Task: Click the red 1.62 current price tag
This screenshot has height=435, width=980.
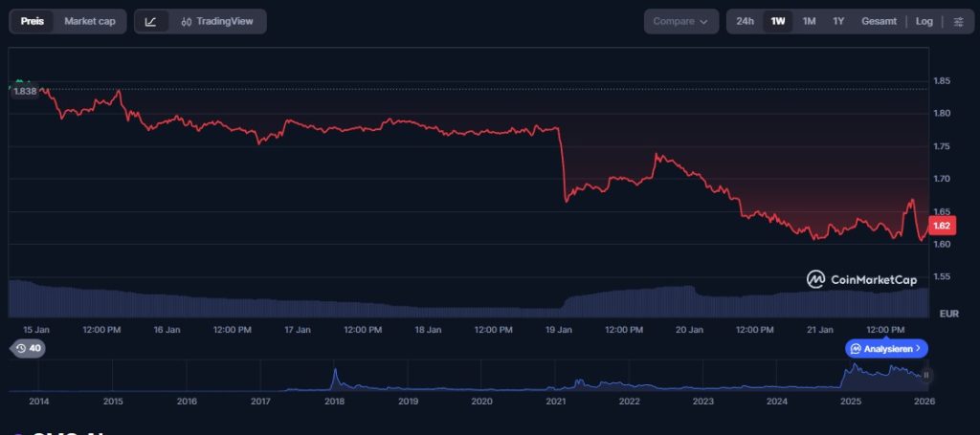Action: point(942,226)
